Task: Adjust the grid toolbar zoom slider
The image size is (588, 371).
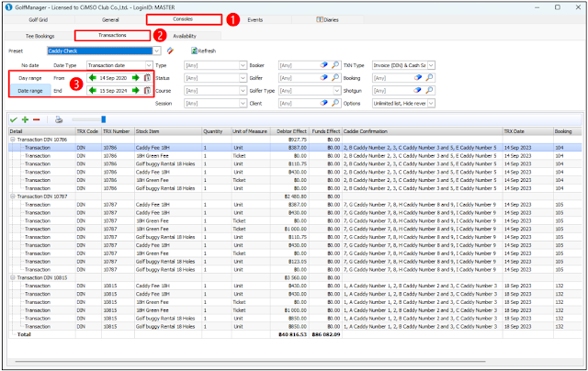Action: [x=104, y=119]
